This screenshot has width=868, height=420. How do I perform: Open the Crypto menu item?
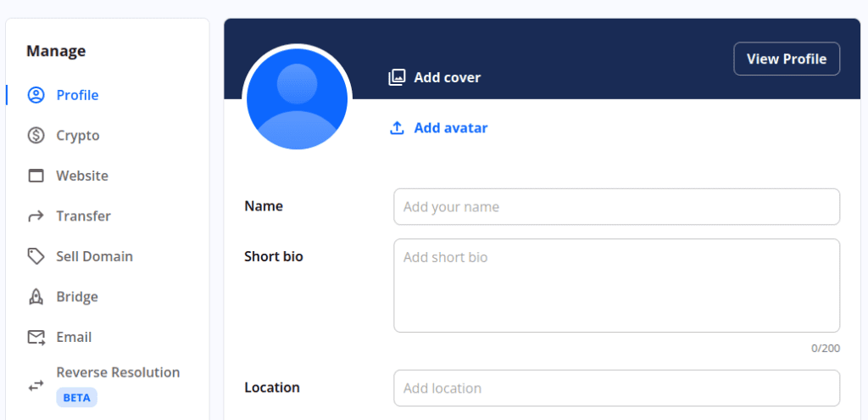click(x=78, y=136)
